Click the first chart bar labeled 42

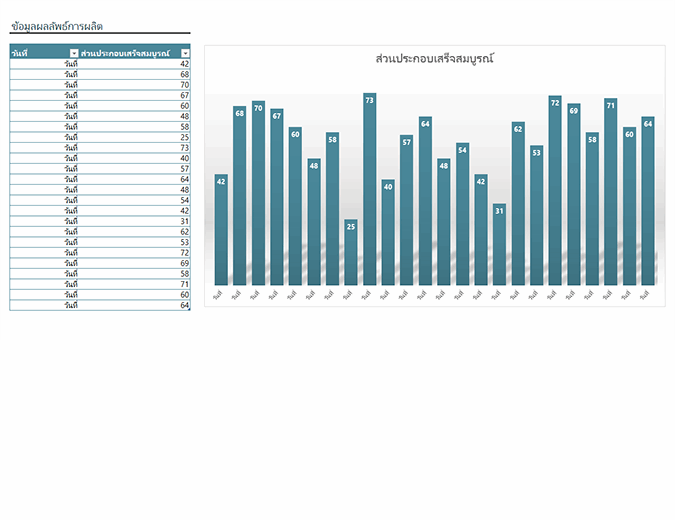tap(221, 228)
